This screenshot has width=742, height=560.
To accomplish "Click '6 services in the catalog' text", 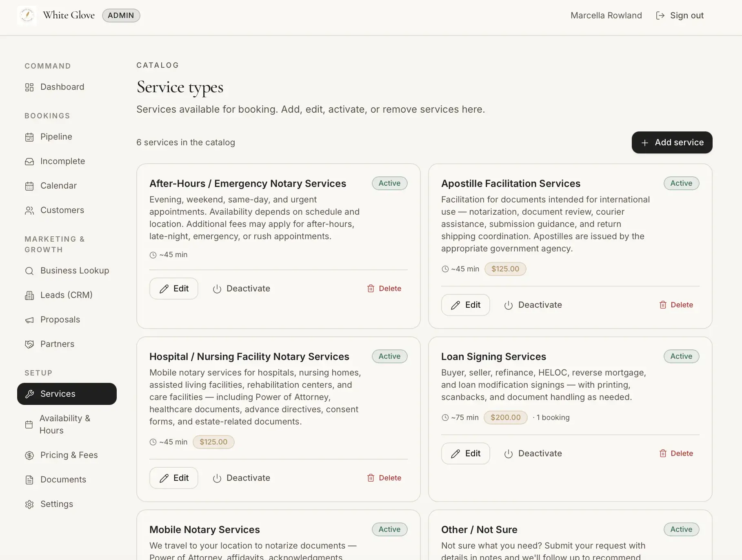I will [x=186, y=142].
